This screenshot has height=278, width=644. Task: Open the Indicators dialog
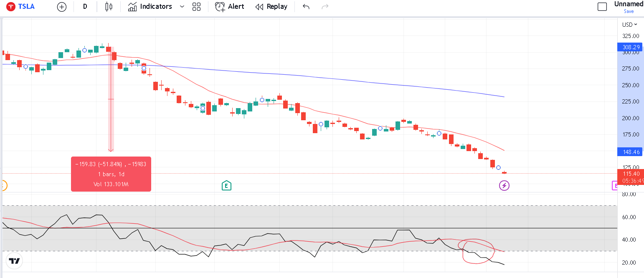tap(150, 7)
